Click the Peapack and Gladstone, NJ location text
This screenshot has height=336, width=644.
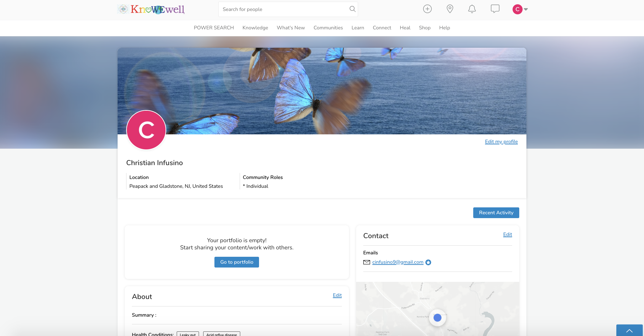(176, 186)
